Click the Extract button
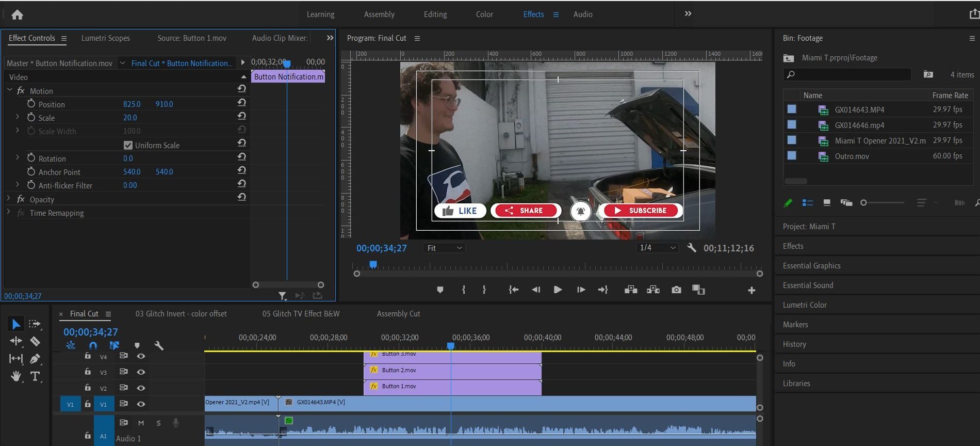 coord(653,290)
